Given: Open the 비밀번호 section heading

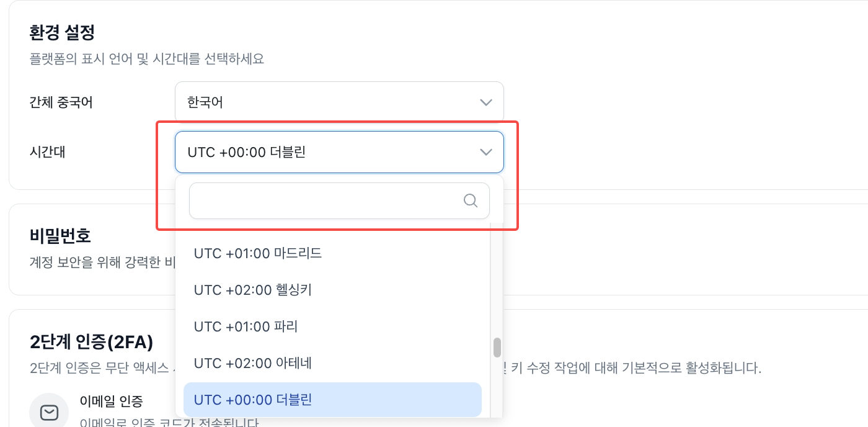Looking at the screenshot, I should pyautogui.click(x=60, y=236).
